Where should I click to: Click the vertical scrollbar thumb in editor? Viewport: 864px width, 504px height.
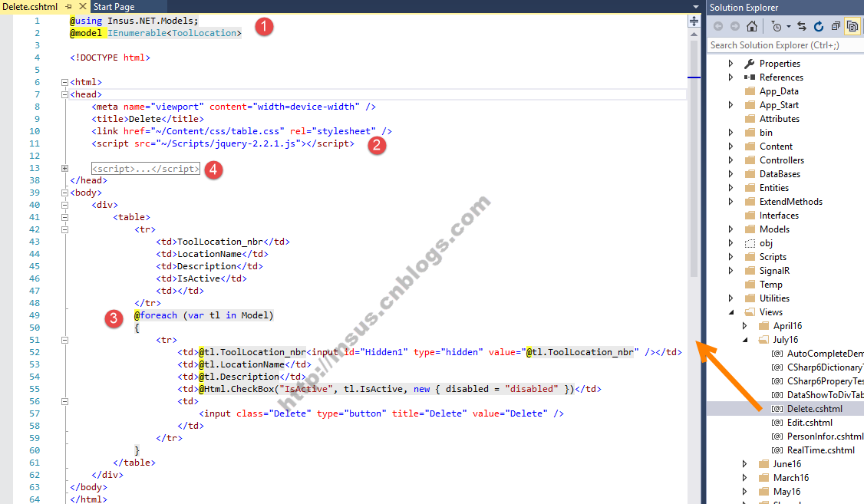(x=694, y=157)
